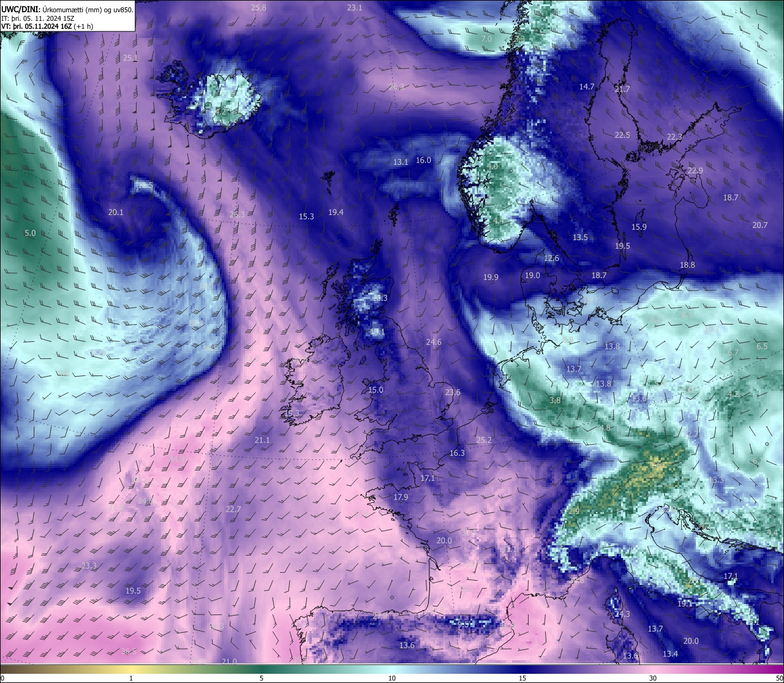784x683 pixels.
Task: Click the value 15.3 on the map
Action: pyautogui.click(x=306, y=217)
